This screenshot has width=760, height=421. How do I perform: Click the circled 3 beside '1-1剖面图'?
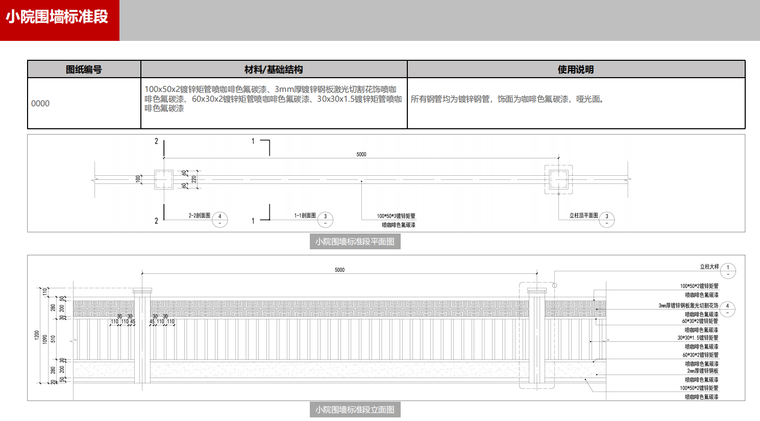point(325,219)
